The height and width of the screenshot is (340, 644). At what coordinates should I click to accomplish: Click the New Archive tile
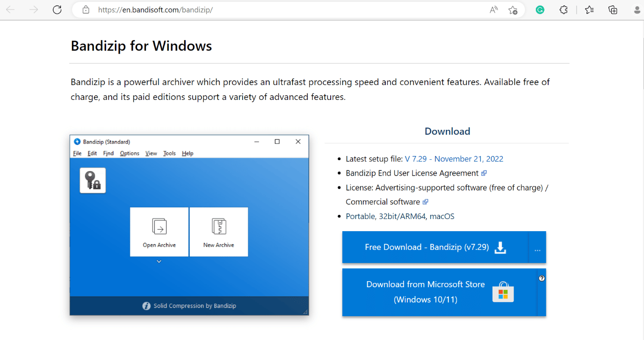coord(218,232)
